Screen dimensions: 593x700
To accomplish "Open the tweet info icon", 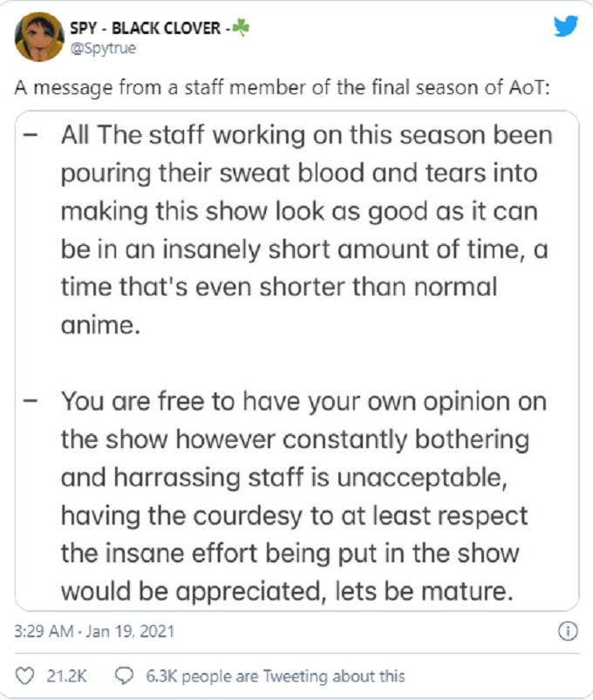I will (569, 630).
